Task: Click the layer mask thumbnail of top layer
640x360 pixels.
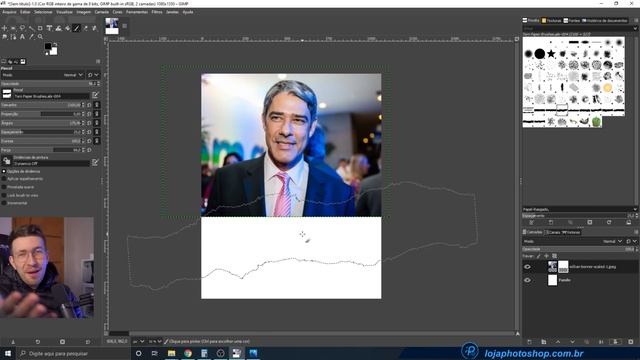Action: point(563,267)
